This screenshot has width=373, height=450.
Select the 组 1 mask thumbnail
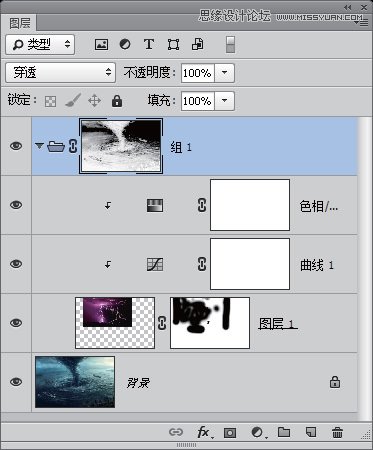click(x=121, y=146)
